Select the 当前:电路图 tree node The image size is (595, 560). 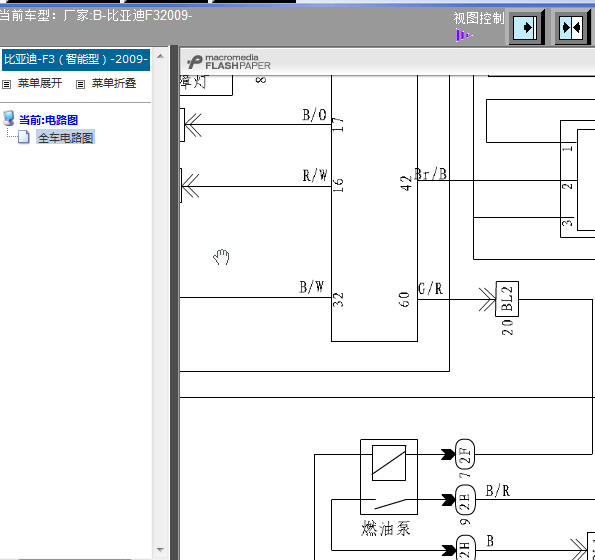coord(48,120)
